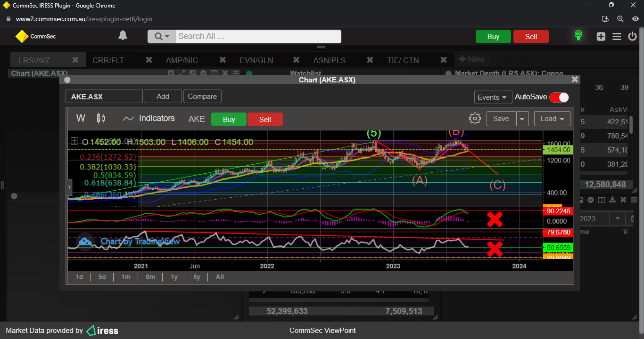Open the hamburger main menu icon
Screen dimensions: 644x339
click(x=617, y=36)
